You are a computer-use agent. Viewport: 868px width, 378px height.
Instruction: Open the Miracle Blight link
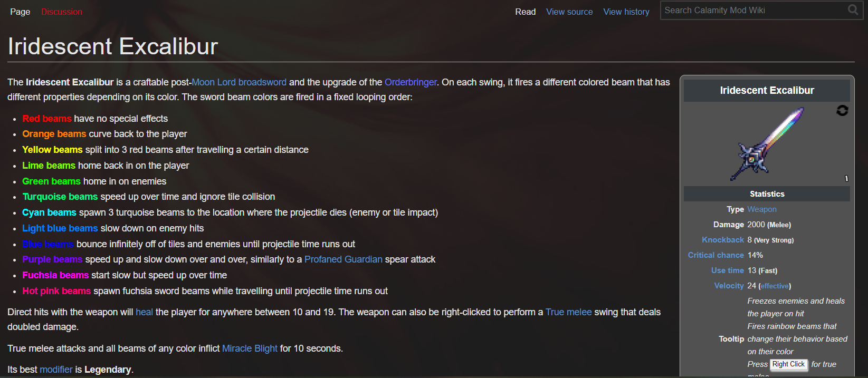pyautogui.click(x=250, y=348)
